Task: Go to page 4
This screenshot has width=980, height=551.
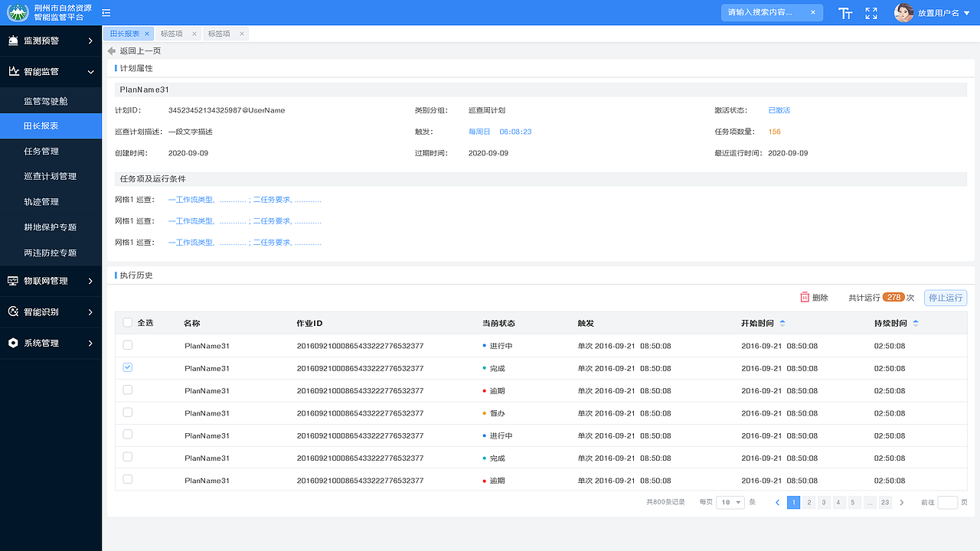Action: pyautogui.click(x=839, y=503)
